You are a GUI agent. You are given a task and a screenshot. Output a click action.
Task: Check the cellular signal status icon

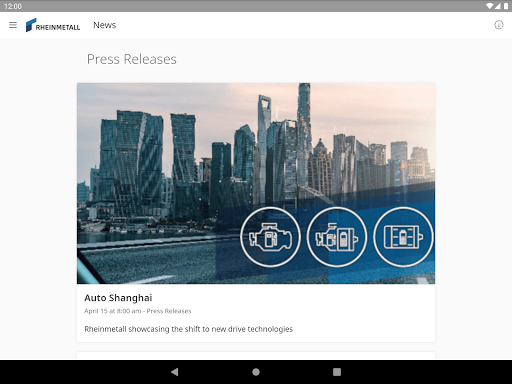coord(498,6)
